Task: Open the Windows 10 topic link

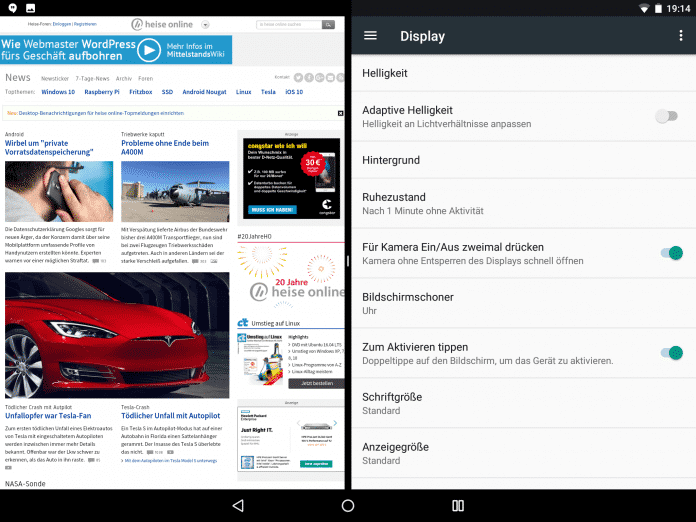Action: coord(59,91)
